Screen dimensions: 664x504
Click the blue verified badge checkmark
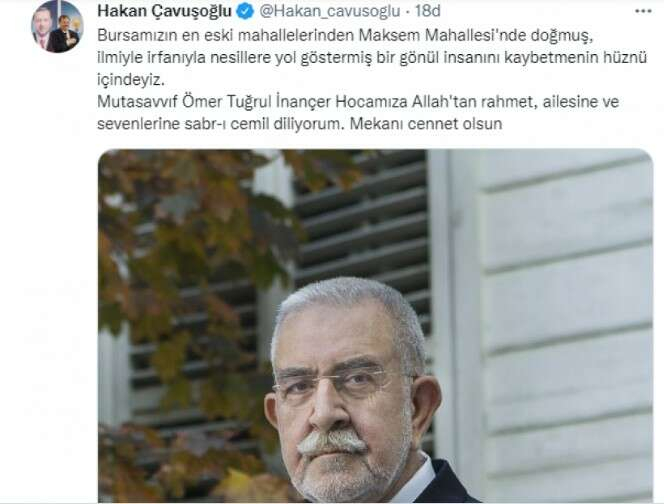245,11
